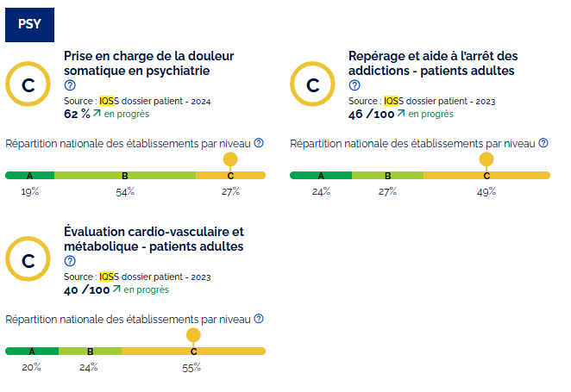Open Repérage et aide à l'arrêt des addictions title

point(433,63)
